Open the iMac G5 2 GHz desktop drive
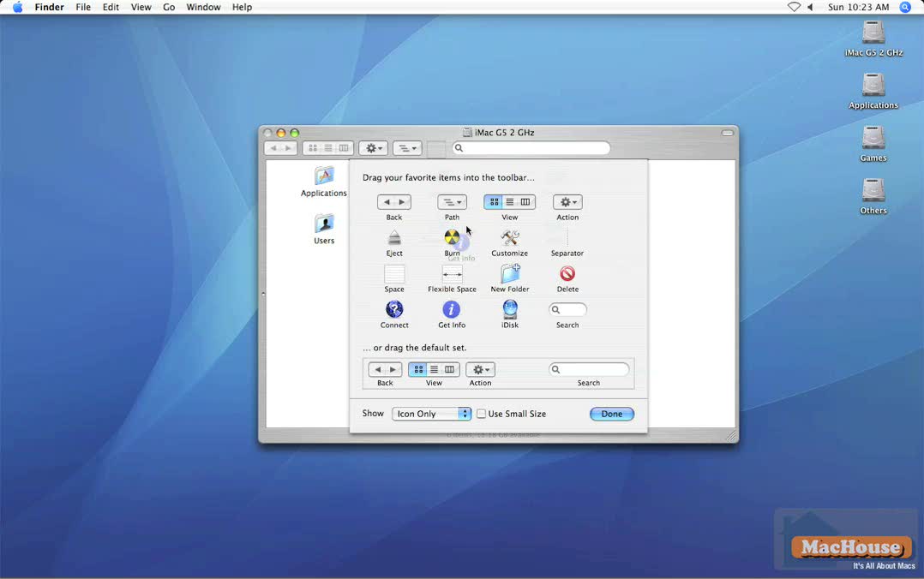The width and height of the screenshot is (924, 579). click(873, 33)
